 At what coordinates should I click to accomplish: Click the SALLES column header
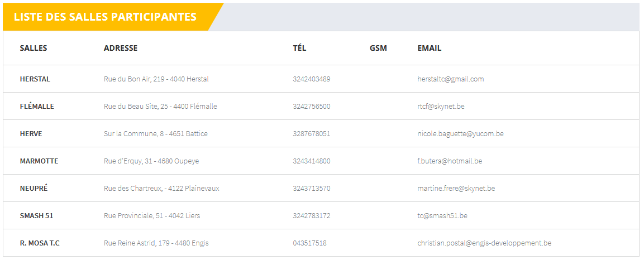tap(34, 48)
